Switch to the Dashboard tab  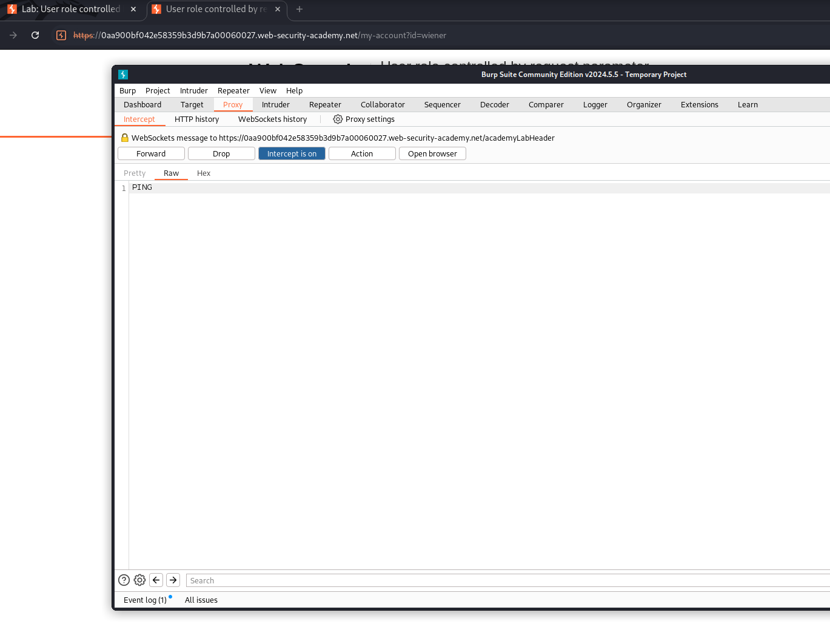(x=142, y=105)
